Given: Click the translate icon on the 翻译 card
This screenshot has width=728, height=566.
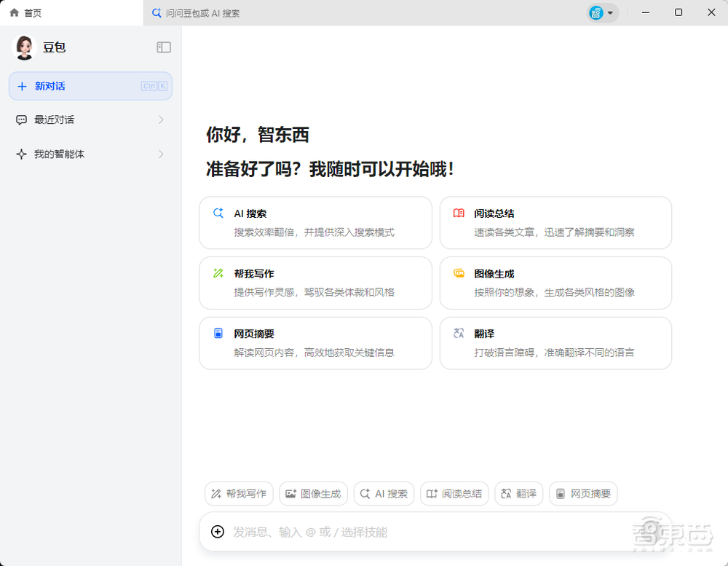Looking at the screenshot, I should point(459,334).
